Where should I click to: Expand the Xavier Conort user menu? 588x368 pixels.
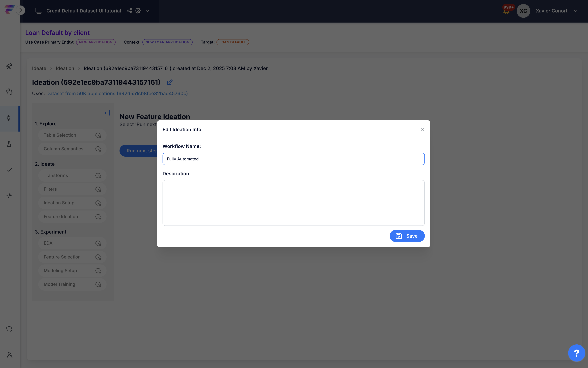click(x=575, y=11)
